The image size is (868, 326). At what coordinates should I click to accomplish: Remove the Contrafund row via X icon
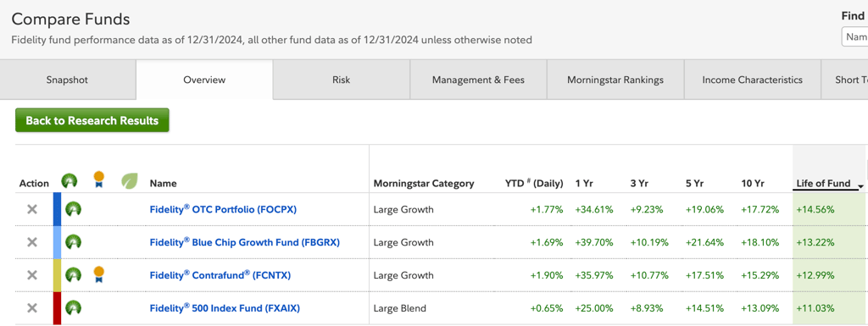(x=32, y=274)
